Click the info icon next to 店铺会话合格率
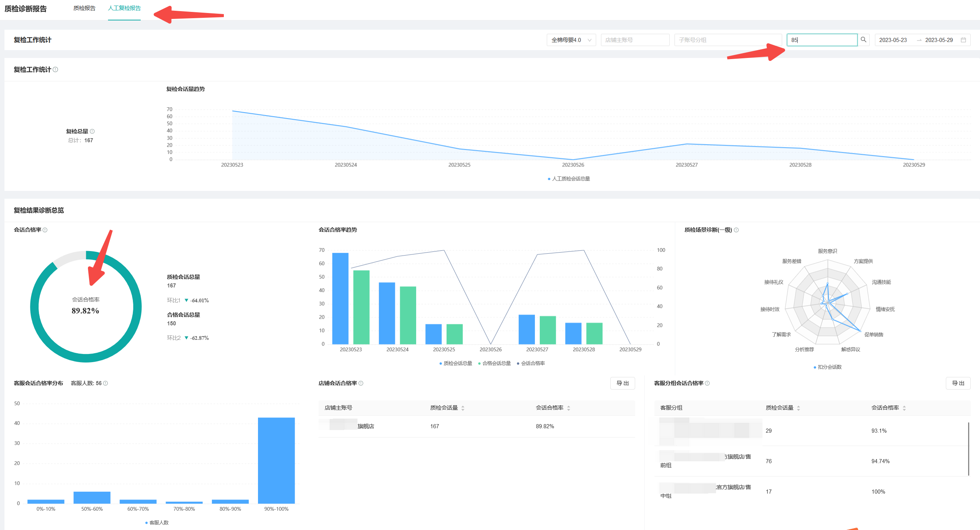This screenshot has width=980, height=530. point(361,383)
